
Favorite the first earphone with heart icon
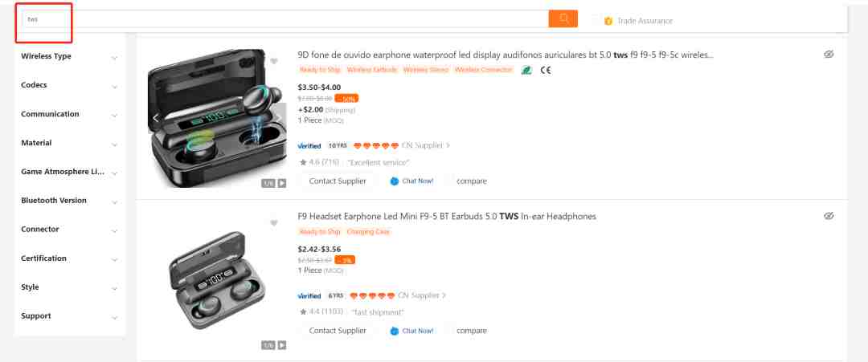pyautogui.click(x=273, y=61)
